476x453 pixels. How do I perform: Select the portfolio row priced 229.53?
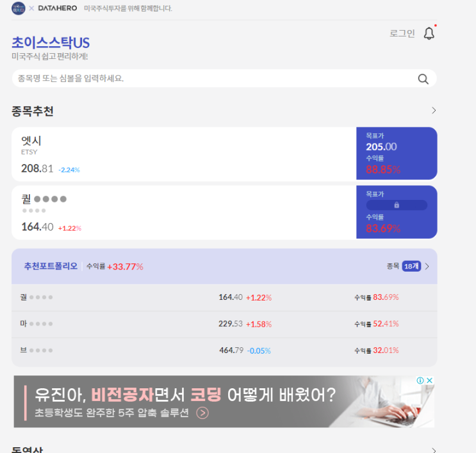(x=224, y=324)
